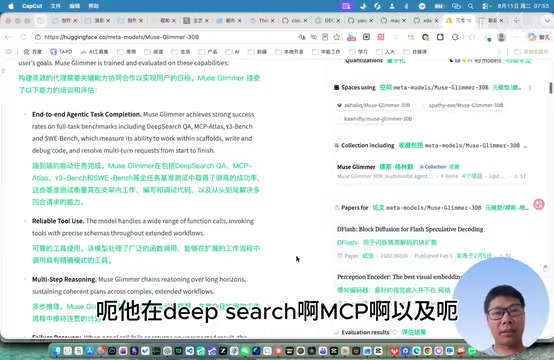Open the 文件 menu

pos(55,6)
